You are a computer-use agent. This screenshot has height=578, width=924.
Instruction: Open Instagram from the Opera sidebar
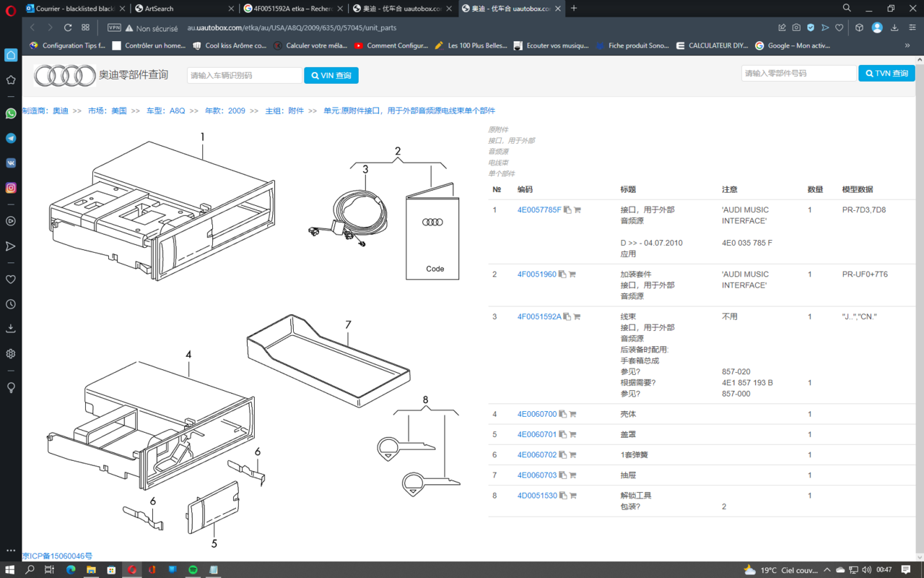(11, 188)
